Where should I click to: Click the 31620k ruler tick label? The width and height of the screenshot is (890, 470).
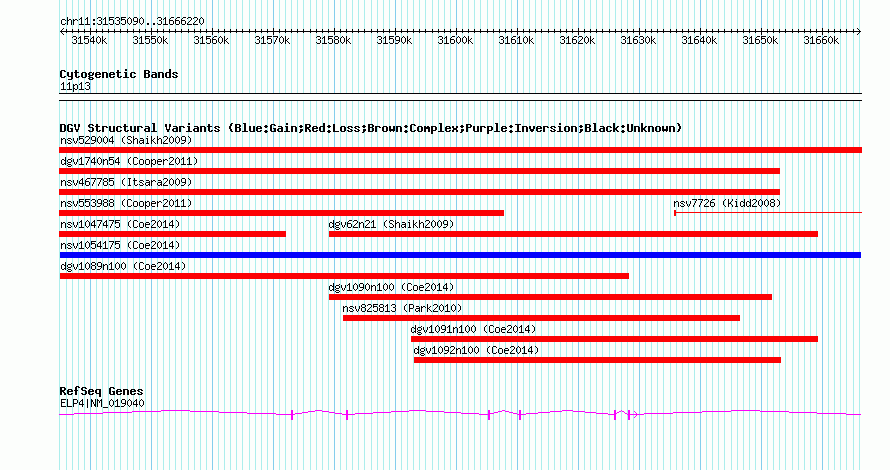577,40
